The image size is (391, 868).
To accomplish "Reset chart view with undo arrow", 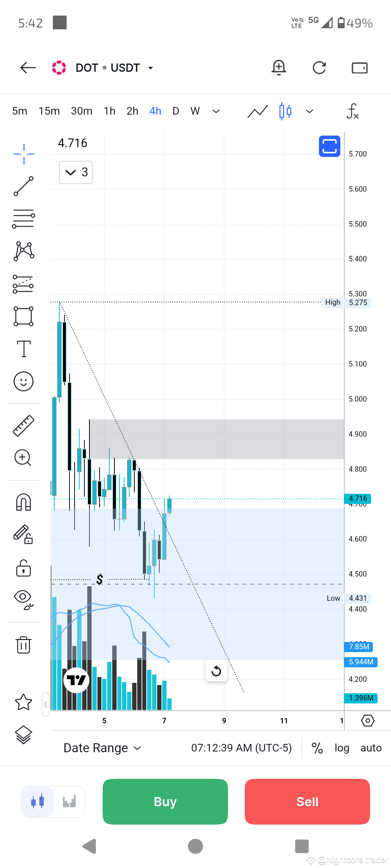I will pos(216,671).
